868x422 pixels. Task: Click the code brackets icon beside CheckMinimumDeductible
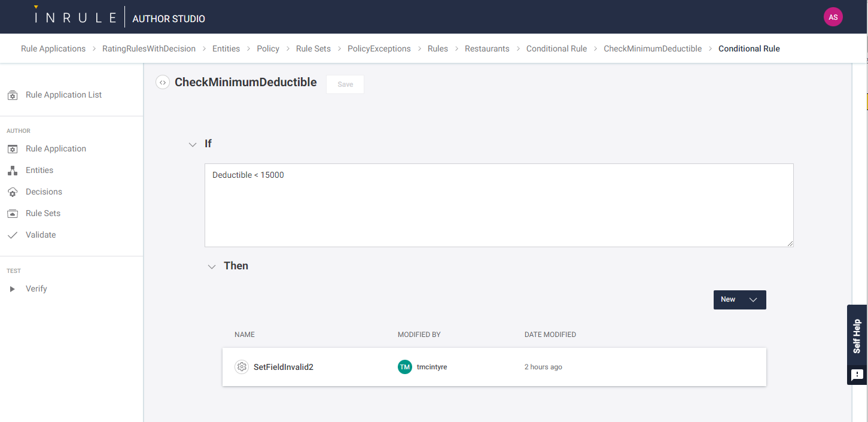pos(163,83)
